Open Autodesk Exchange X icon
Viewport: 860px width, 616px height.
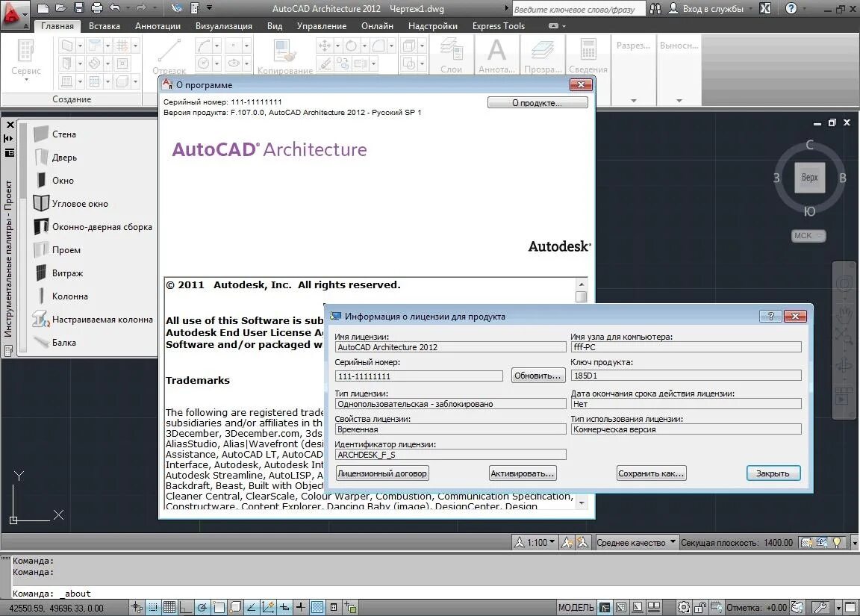[765, 9]
